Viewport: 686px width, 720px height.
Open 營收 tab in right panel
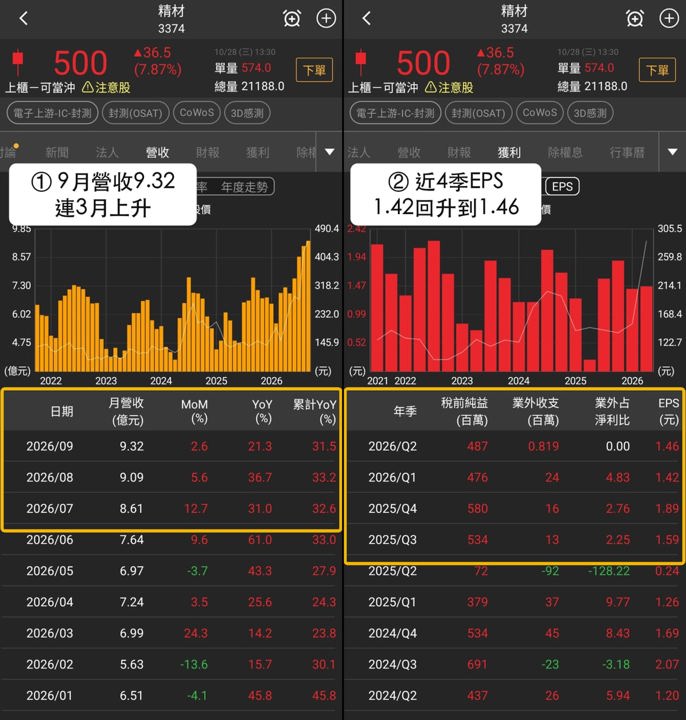tap(409, 152)
